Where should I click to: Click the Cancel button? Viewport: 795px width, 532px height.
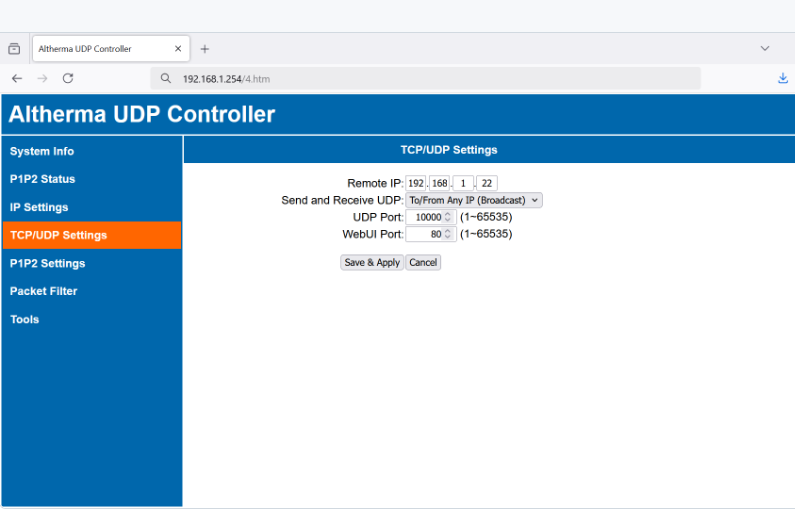click(x=423, y=262)
